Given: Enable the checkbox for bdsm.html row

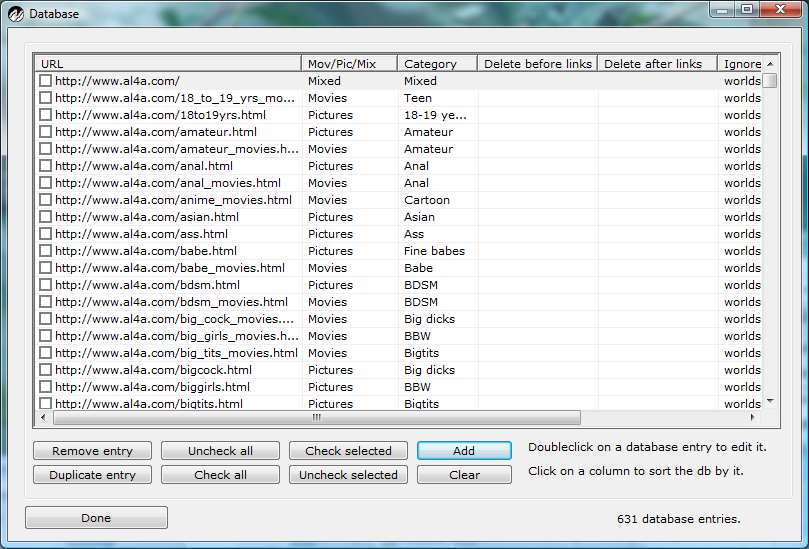Looking at the screenshot, I should click(45, 285).
